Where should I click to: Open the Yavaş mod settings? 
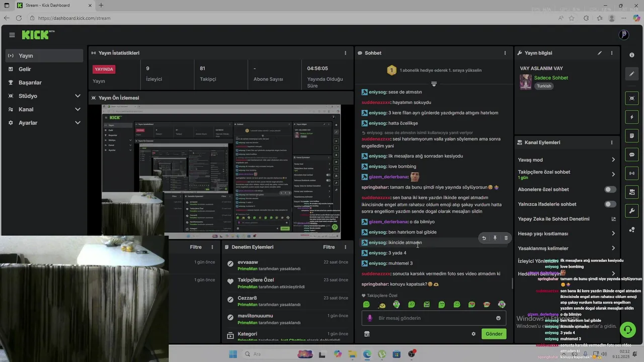tap(567, 160)
